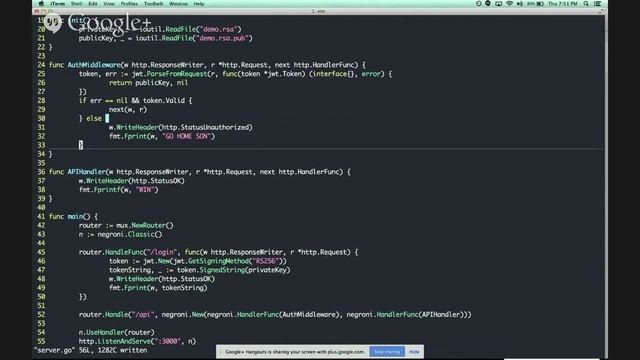
Task: Click fmt.Fprint(w, tokenString) on line 49
Action: click(158, 289)
